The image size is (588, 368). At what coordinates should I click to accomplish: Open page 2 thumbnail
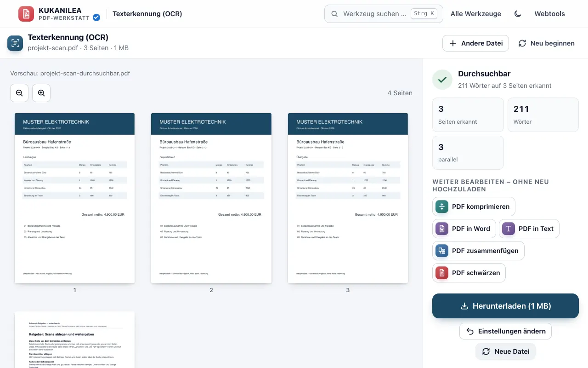pos(211,198)
